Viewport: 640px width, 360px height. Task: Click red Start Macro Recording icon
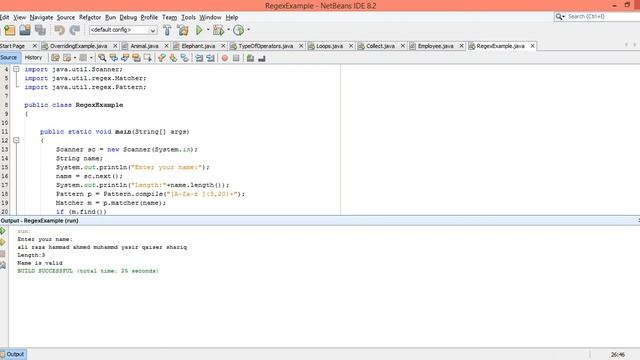pyautogui.click(x=224, y=58)
